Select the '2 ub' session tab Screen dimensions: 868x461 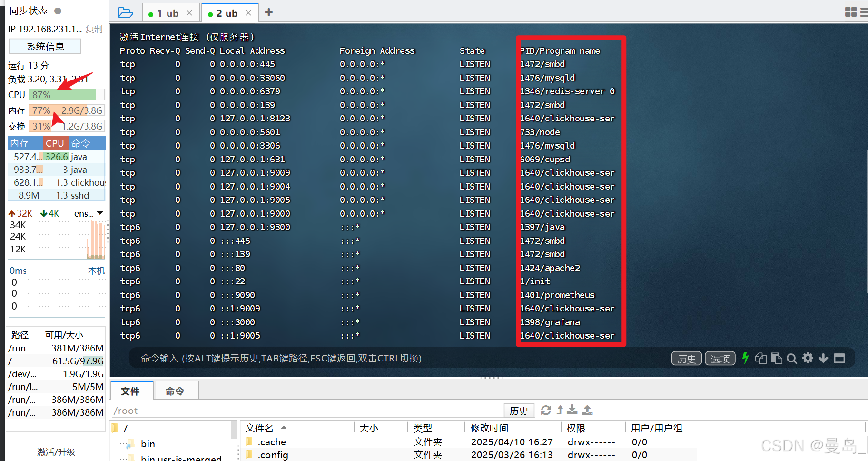pyautogui.click(x=227, y=13)
